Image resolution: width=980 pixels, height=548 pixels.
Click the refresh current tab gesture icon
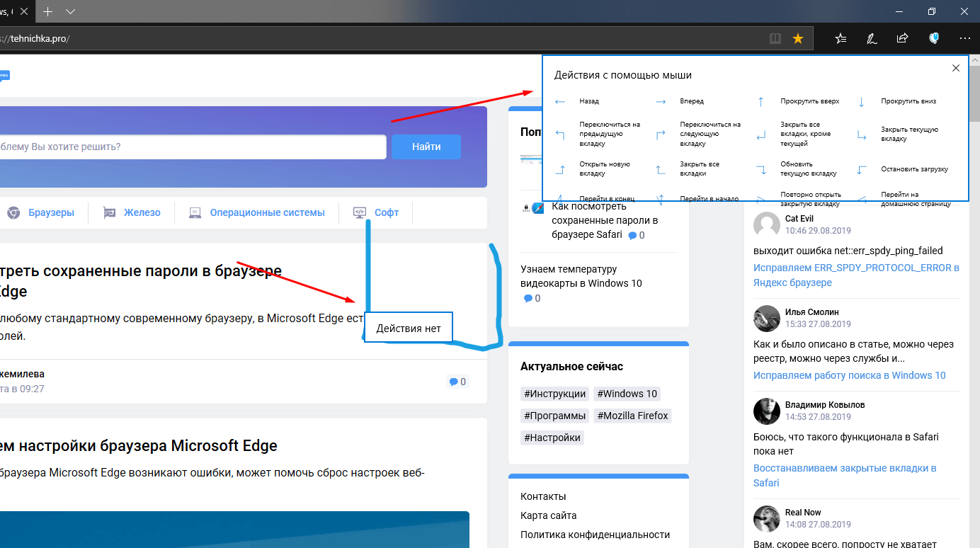click(x=761, y=169)
